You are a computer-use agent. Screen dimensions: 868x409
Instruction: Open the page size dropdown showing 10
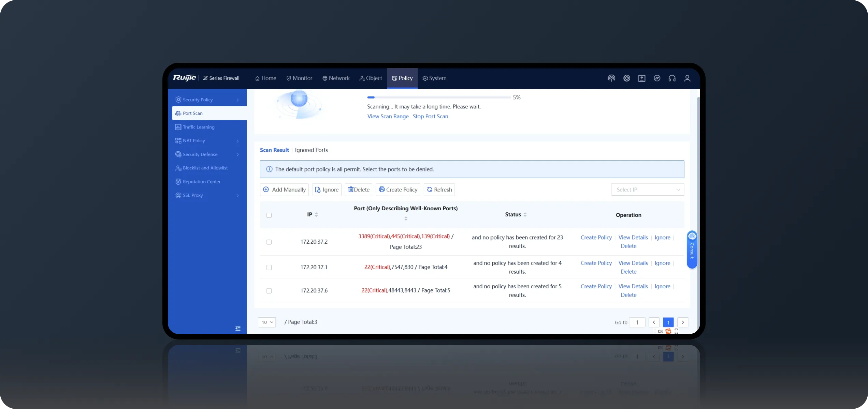[267, 322]
